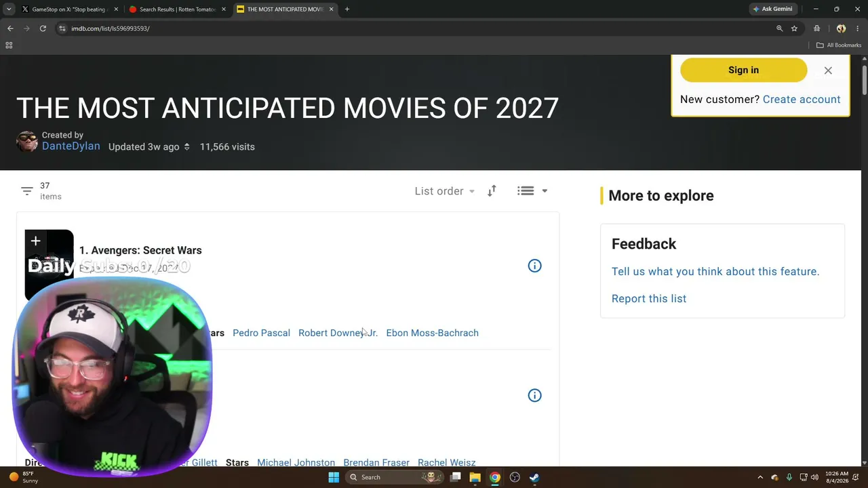
Task: Open Steam from the taskbar
Action: tap(534, 477)
